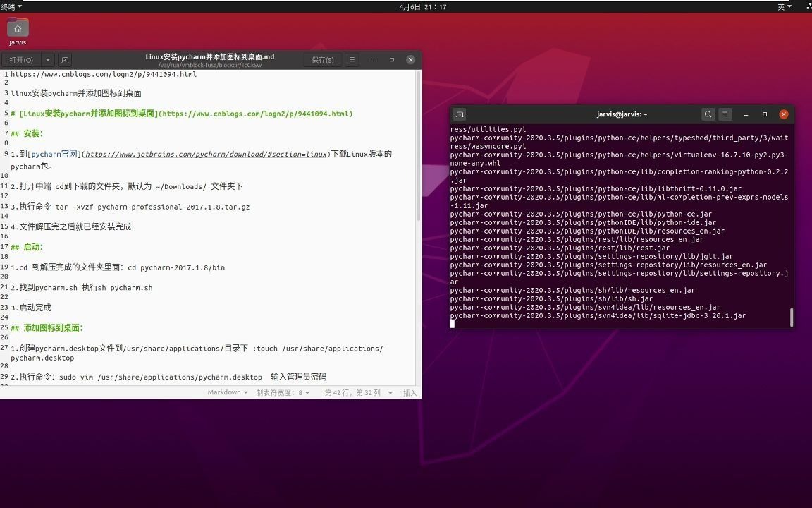Image resolution: width=812 pixels, height=508 pixels.
Task: Open a new terminal tab via the tab icon
Action: [x=459, y=114]
